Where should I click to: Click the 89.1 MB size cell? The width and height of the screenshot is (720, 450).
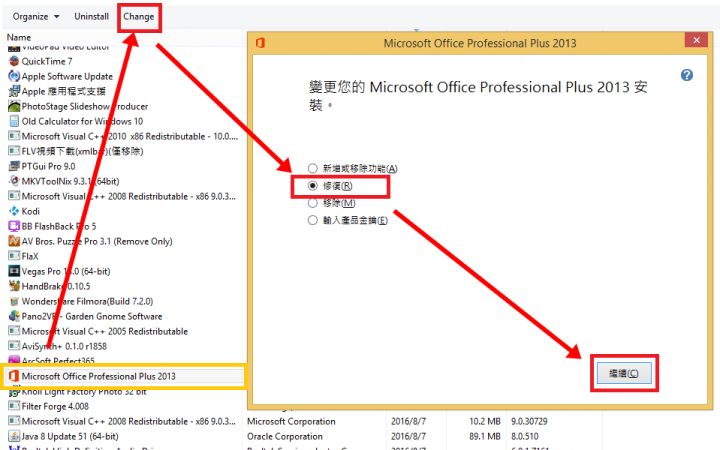click(x=485, y=436)
